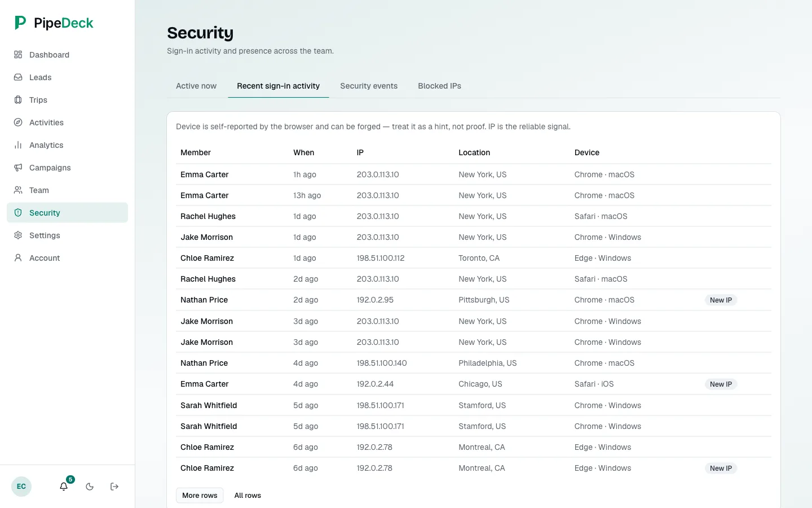Load More rows button
This screenshot has width=812, height=508.
[x=200, y=495]
